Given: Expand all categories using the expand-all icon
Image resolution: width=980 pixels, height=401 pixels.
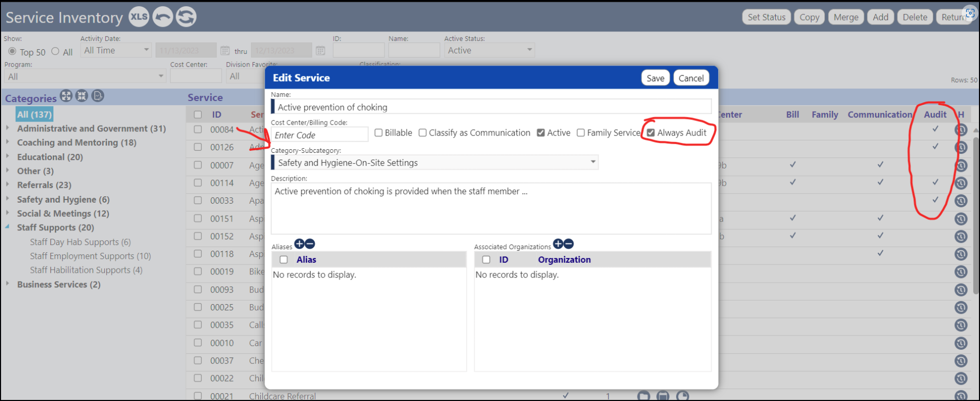Looking at the screenshot, I should click(x=66, y=96).
